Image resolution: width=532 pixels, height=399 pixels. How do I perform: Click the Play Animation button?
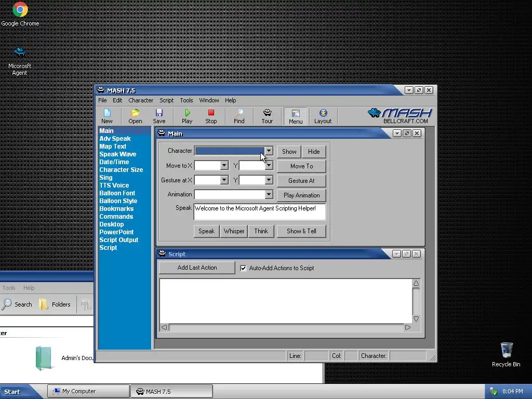pyautogui.click(x=302, y=195)
